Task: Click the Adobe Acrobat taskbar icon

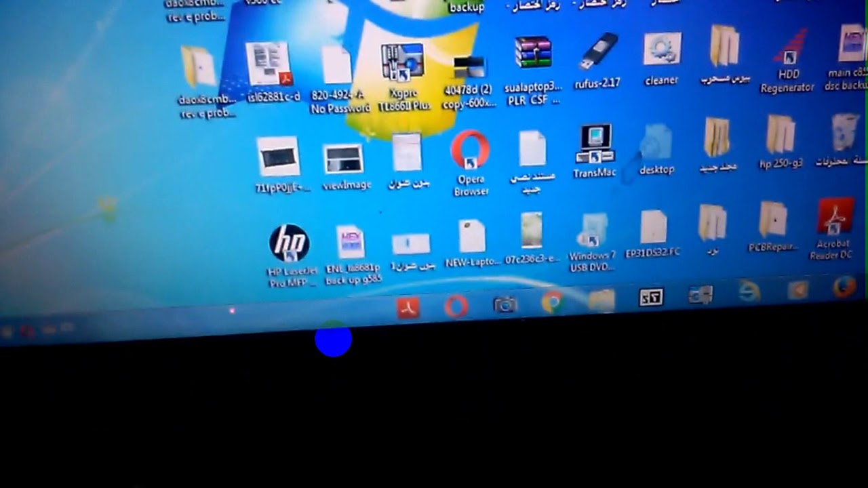Action: pos(408,308)
